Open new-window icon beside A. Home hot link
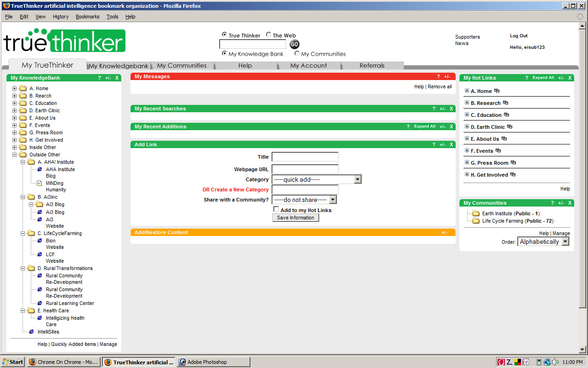 (x=497, y=91)
